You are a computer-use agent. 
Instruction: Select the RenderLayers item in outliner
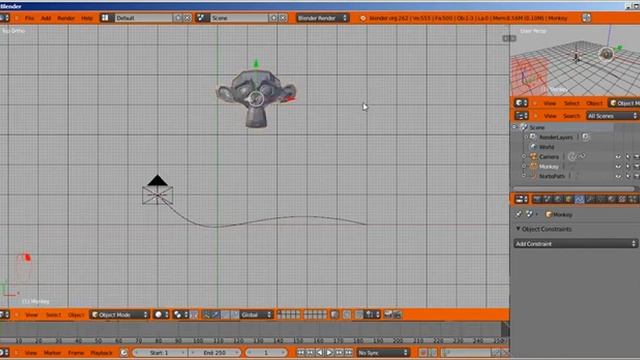coord(556,137)
